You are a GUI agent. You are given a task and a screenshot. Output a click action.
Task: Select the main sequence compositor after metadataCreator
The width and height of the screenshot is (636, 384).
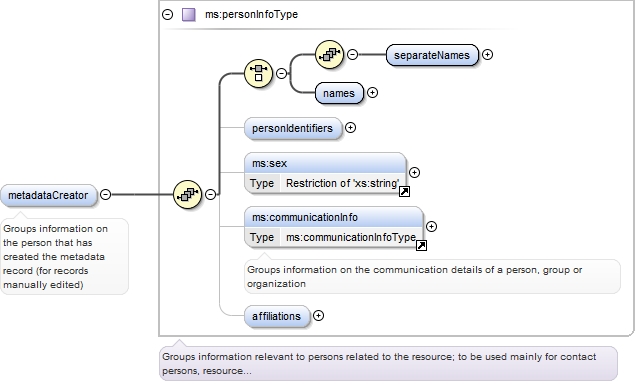coord(187,194)
